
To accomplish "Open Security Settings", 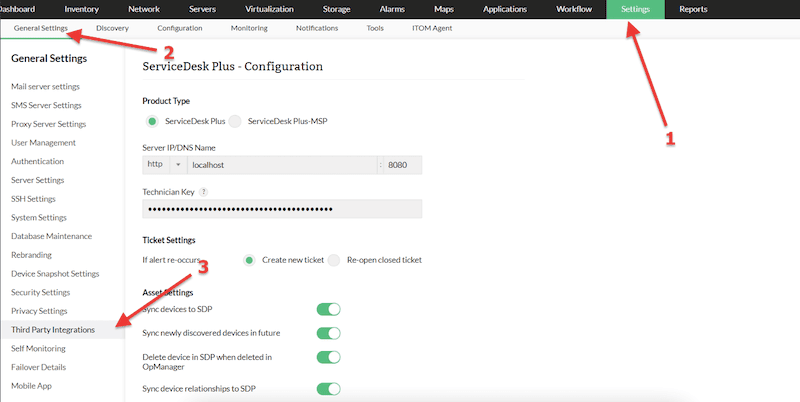I will coord(41,292).
